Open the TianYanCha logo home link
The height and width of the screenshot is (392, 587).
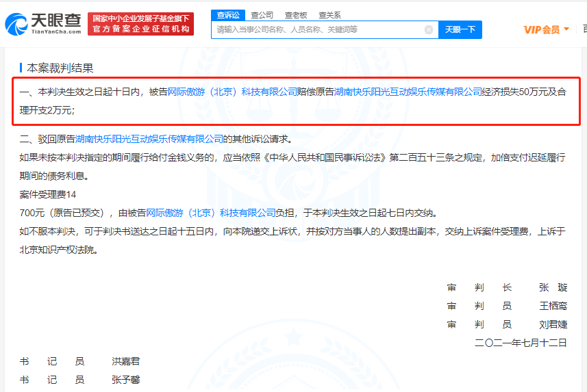click(43, 24)
